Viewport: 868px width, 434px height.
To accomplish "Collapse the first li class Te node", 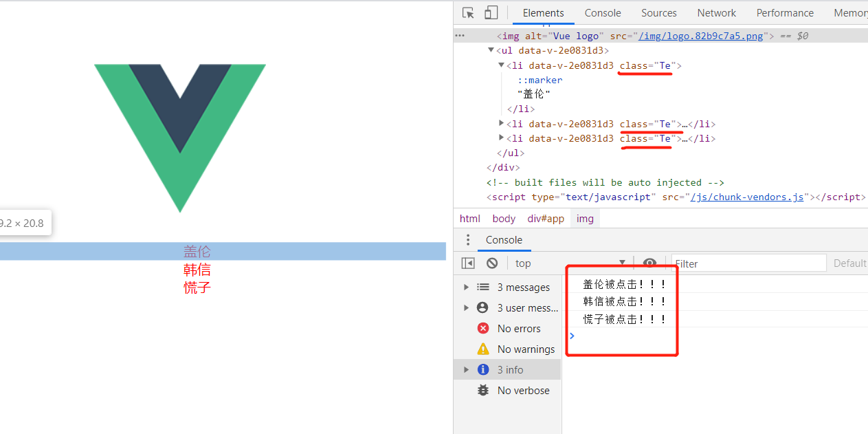I will tap(502, 65).
